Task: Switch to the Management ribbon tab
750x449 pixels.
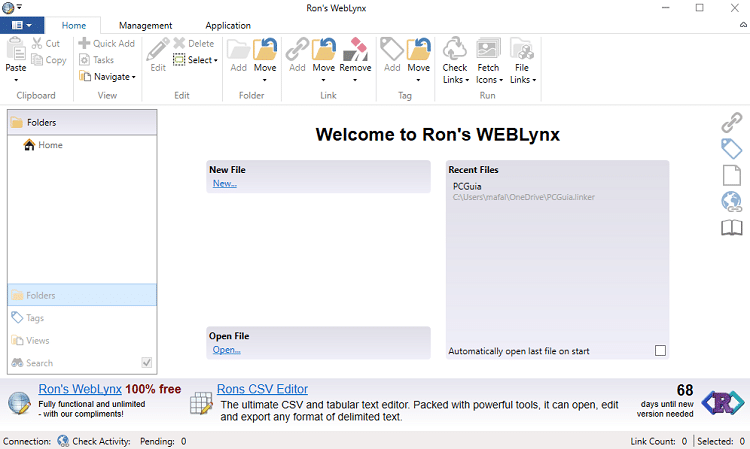Action: click(x=145, y=25)
